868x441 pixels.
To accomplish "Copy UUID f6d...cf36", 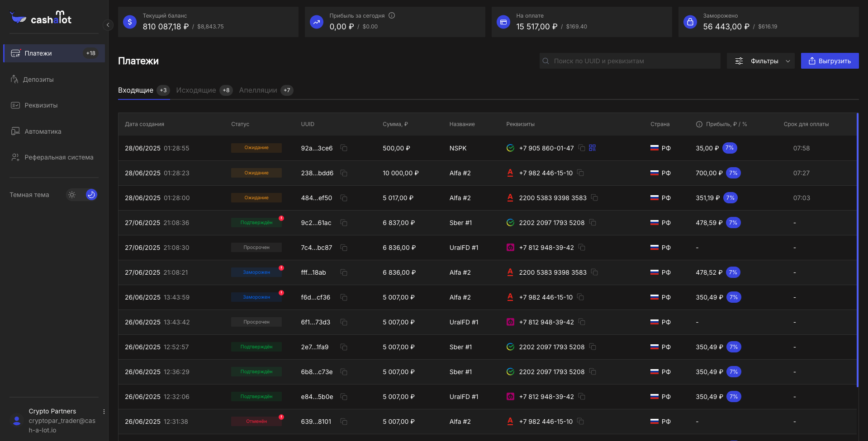I will point(344,297).
